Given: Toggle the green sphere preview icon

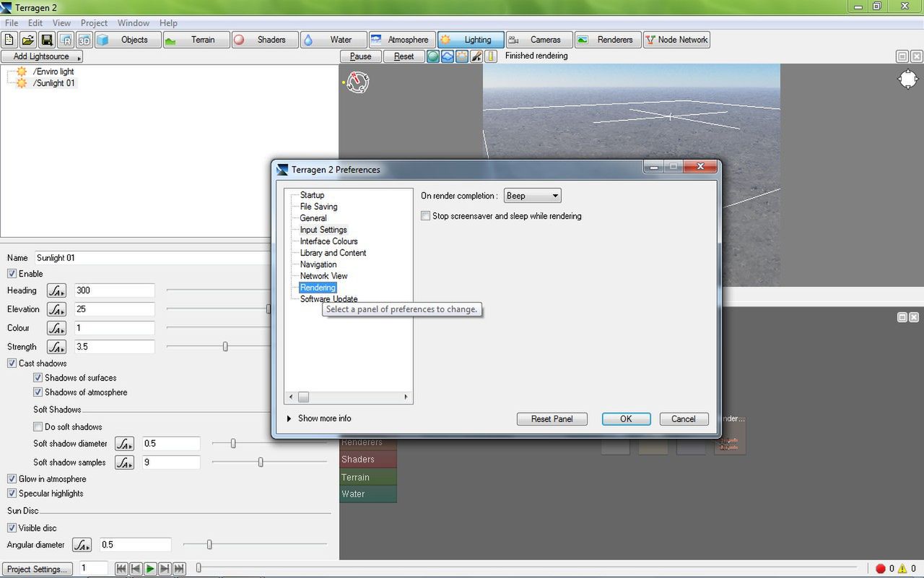Looking at the screenshot, I should tap(433, 56).
